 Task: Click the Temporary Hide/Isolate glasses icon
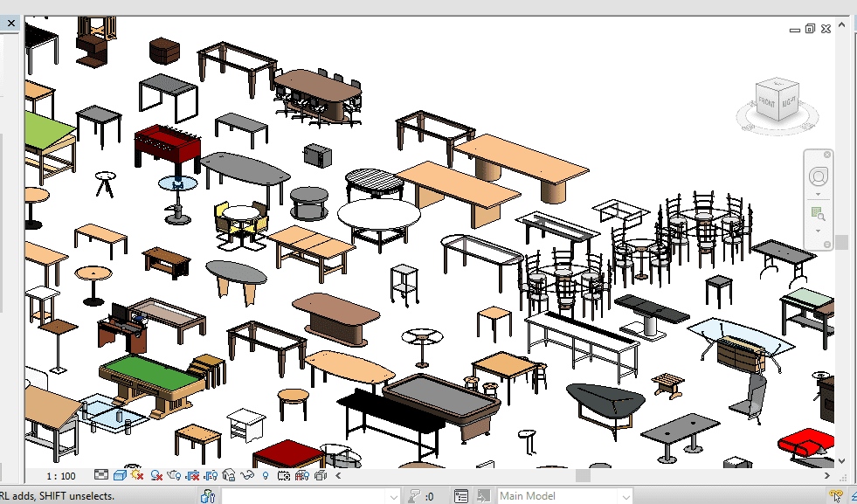coord(247,476)
